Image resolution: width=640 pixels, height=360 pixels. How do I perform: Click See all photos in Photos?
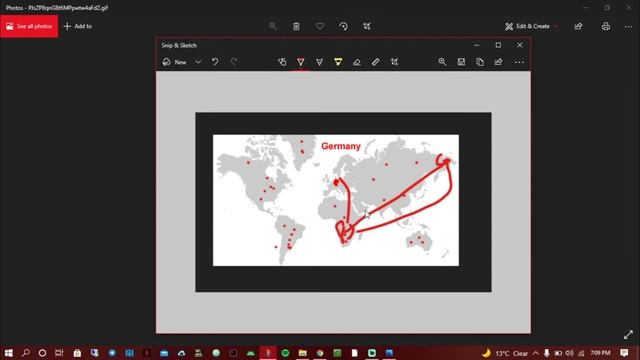click(29, 26)
